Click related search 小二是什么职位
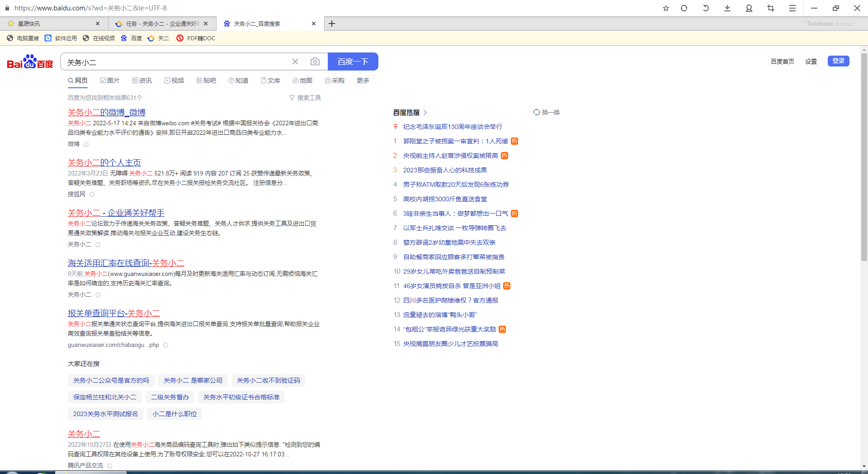868x474 pixels. coord(175,414)
